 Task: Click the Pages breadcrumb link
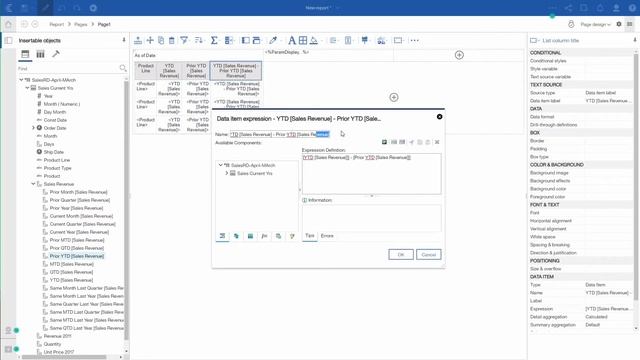[81, 24]
